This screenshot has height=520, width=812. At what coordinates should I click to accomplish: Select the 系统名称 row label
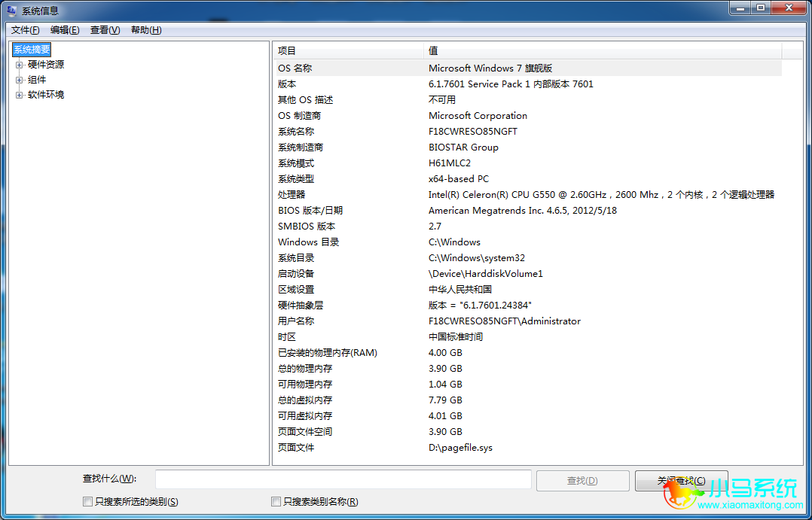[x=296, y=132]
